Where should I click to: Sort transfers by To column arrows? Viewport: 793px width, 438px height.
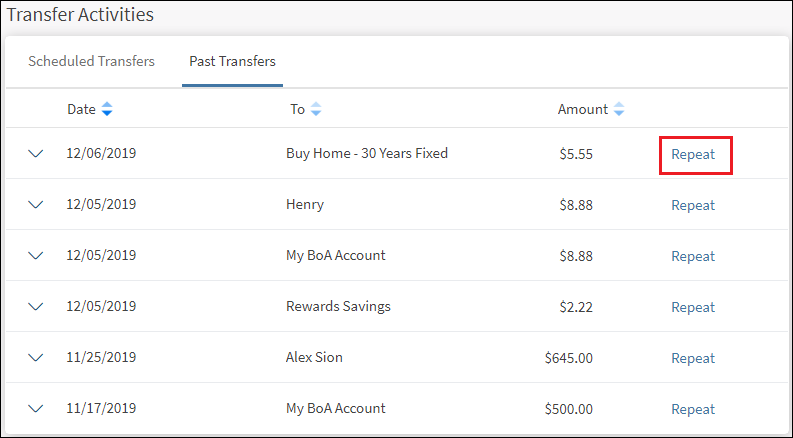pyautogui.click(x=316, y=110)
